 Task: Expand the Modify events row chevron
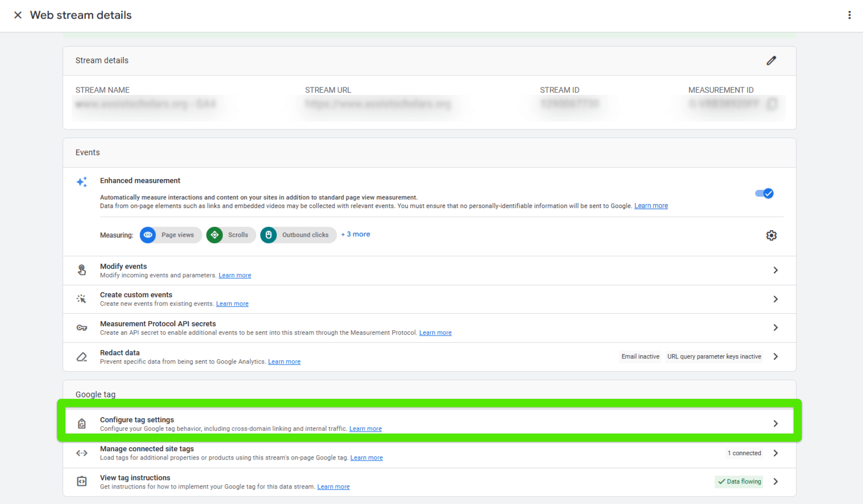pos(776,270)
